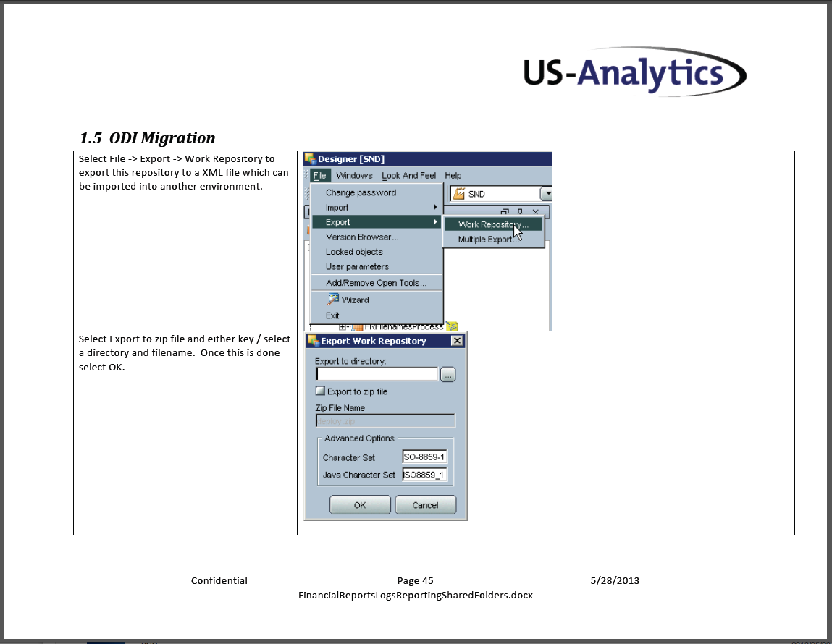
Task: Click the 'Page 45' footer text
Action: [x=416, y=580]
